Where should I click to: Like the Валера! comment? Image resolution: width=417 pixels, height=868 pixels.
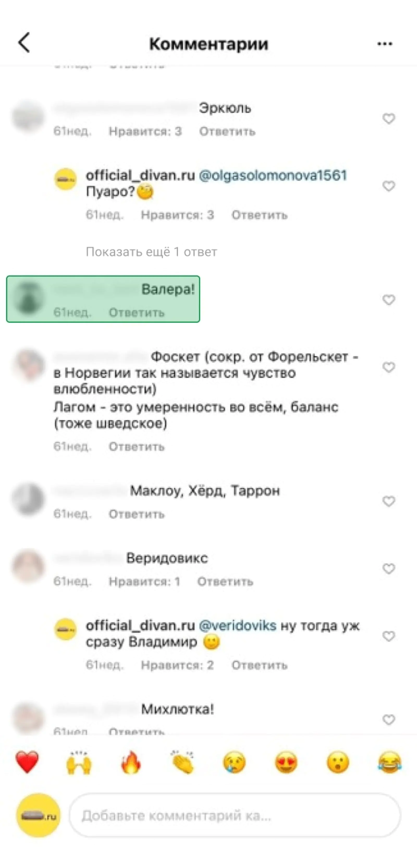pyautogui.click(x=389, y=300)
